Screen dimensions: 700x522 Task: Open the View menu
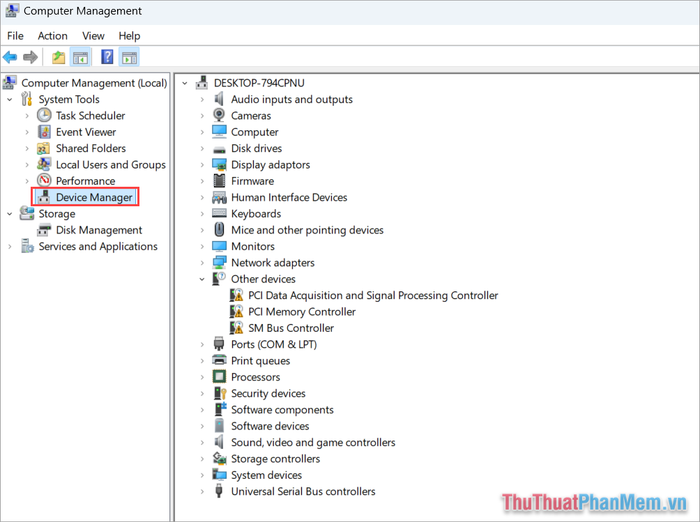(93, 36)
